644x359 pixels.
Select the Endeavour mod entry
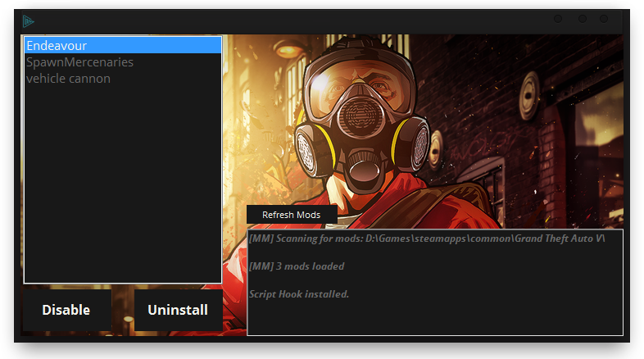coord(123,46)
